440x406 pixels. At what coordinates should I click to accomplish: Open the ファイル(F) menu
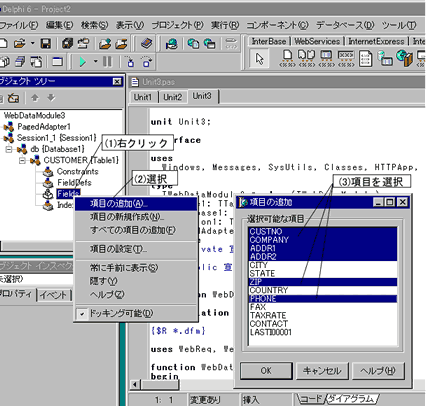point(19,25)
